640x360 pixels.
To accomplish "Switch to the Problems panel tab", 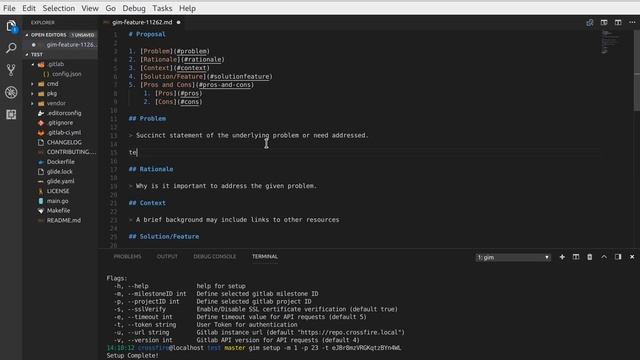I will point(127,257).
